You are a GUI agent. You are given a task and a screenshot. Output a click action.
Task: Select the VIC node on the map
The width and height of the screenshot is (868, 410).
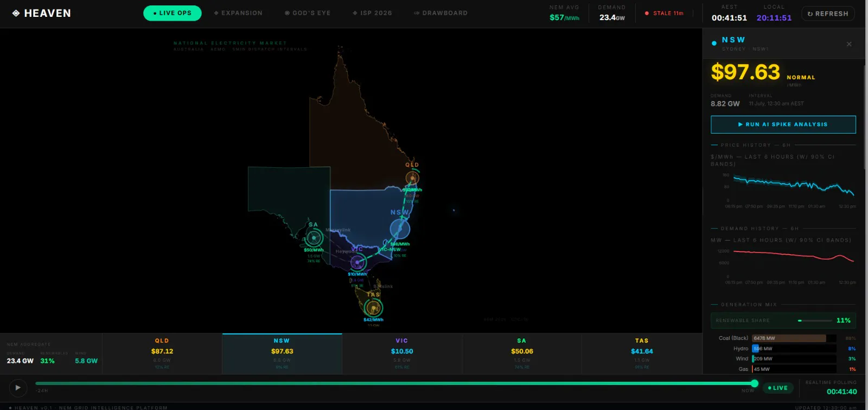click(x=358, y=263)
